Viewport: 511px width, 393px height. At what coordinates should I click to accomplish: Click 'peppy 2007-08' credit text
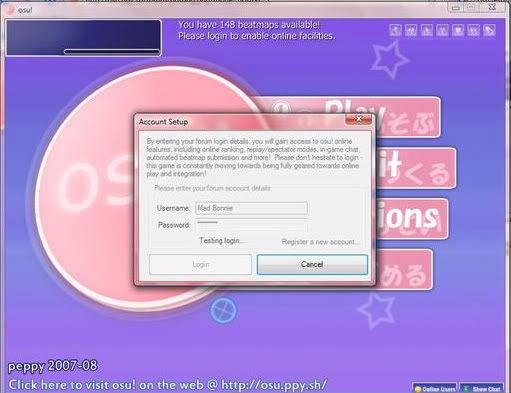pos(53,366)
